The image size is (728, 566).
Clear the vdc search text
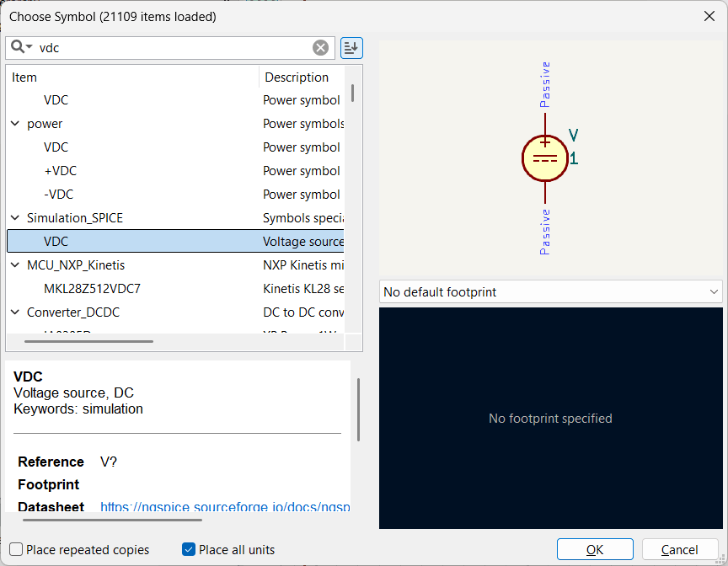click(x=320, y=48)
